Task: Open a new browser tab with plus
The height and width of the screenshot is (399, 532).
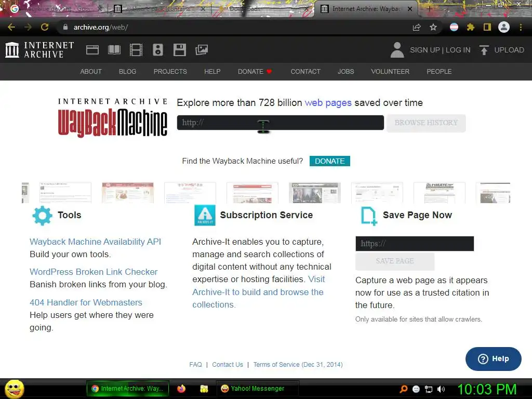Action: coord(429,9)
